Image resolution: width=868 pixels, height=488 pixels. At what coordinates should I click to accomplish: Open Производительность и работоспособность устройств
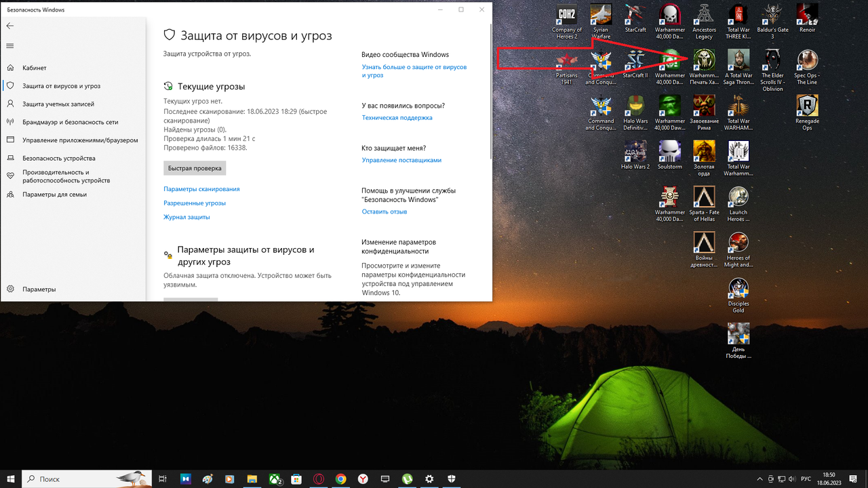coord(73,176)
